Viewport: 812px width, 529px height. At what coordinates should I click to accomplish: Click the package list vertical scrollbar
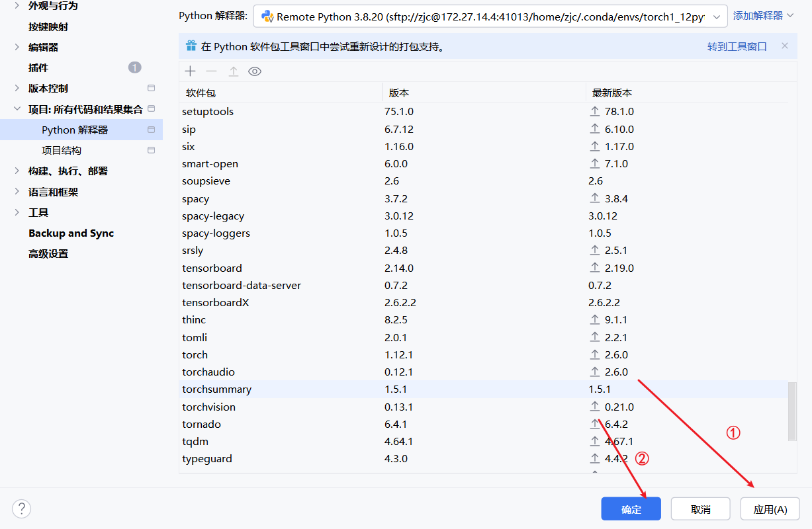792,411
